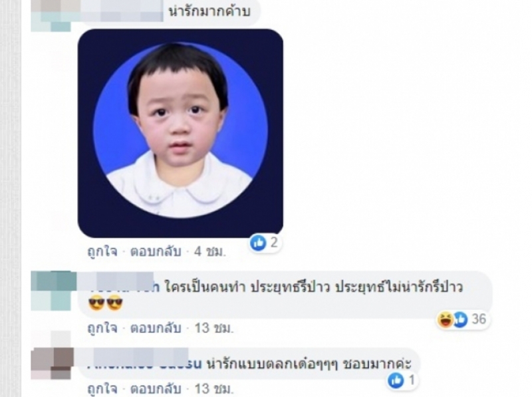Screen dimensions: 532x397
Task: Like the ประยุทธรึป่าว comment via ถูกใจ
Action: 102,328
